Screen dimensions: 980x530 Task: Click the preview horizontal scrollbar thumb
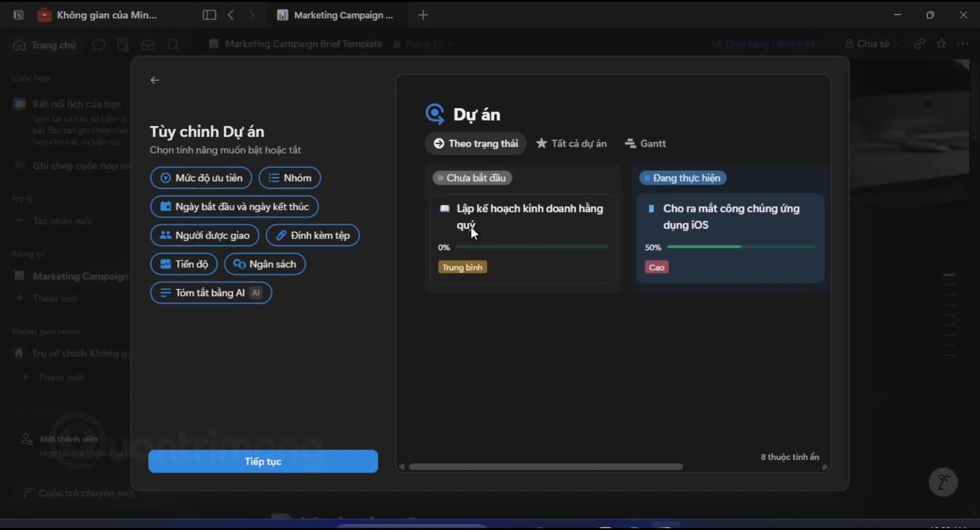(x=546, y=467)
